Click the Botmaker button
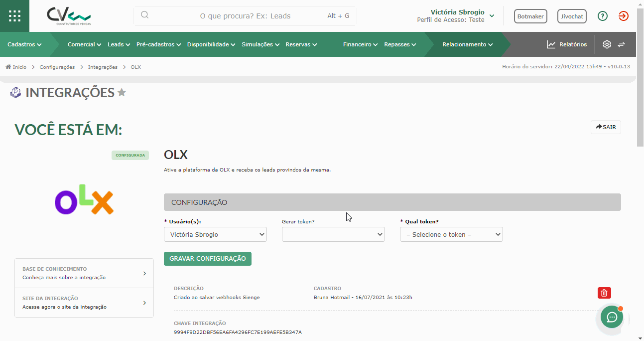 (530, 16)
